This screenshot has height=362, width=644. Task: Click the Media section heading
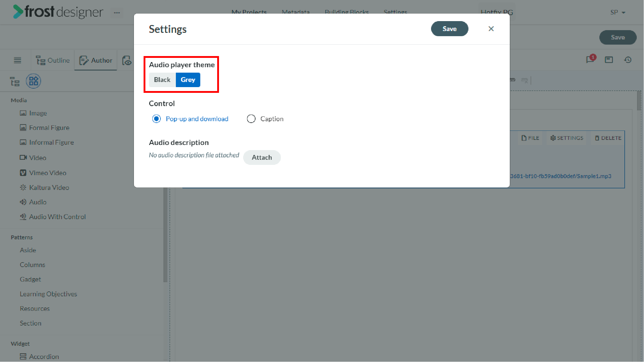[x=19, y=100]
